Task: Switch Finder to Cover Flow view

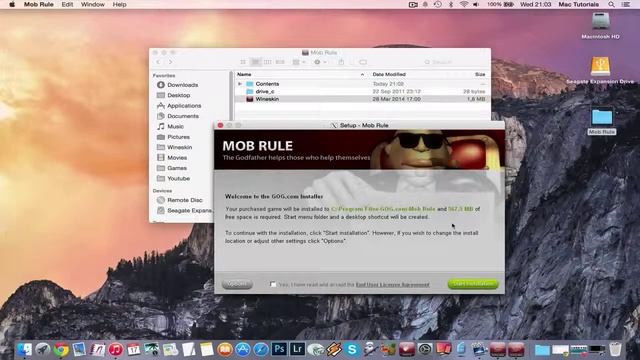Action: [280, 62]
